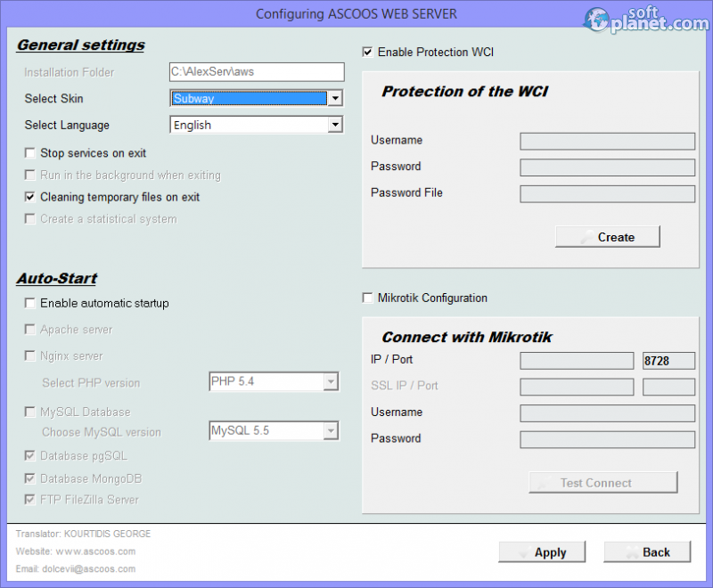Expand the PHP 5.4 version dropdown
713x588 pixels.
[331, 381]
